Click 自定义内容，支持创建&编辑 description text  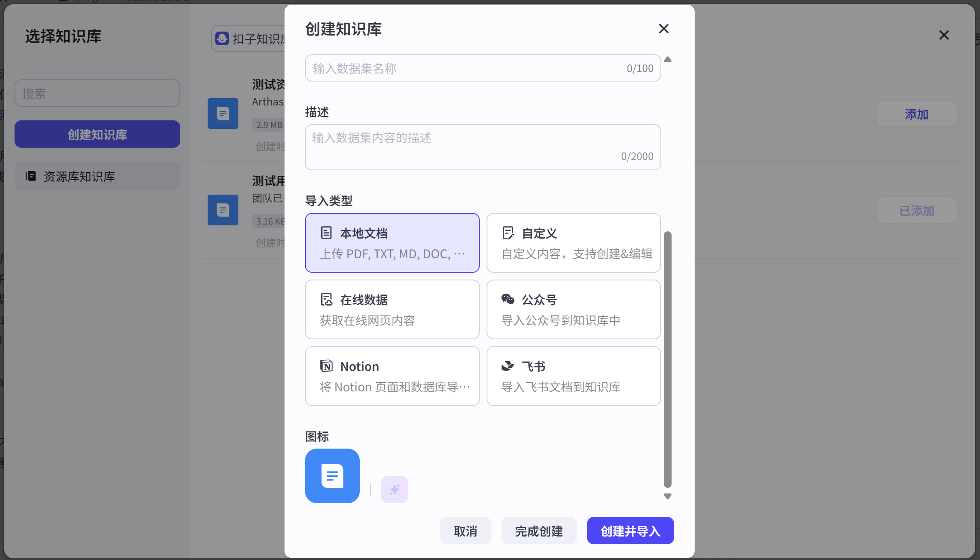[577, 254]
